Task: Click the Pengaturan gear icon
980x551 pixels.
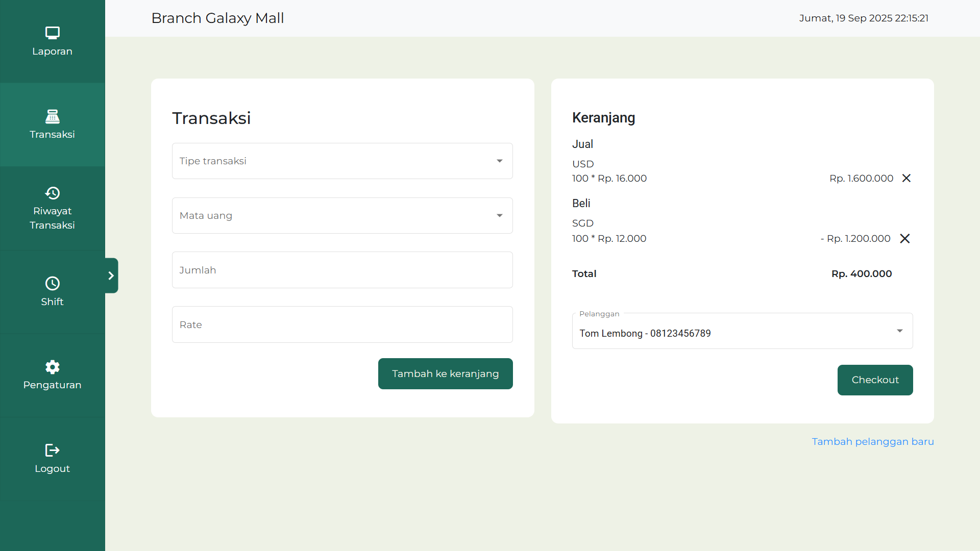Action: point(53,367)
